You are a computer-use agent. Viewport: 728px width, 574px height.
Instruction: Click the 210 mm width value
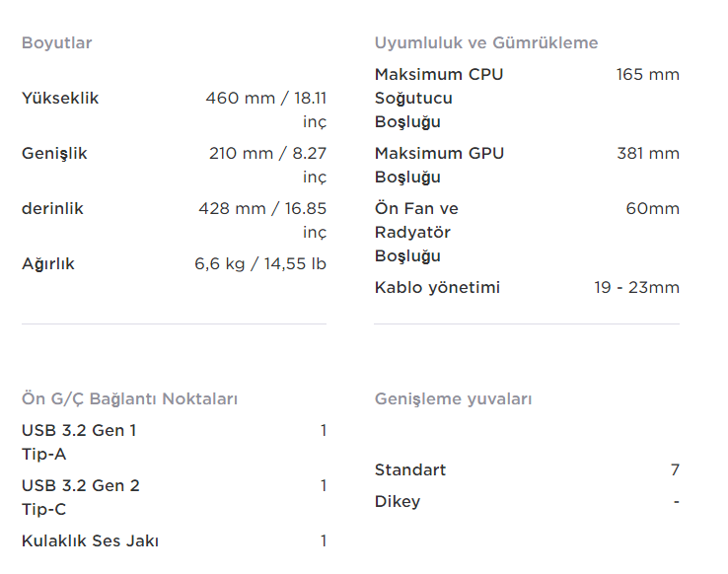(266, 154)
